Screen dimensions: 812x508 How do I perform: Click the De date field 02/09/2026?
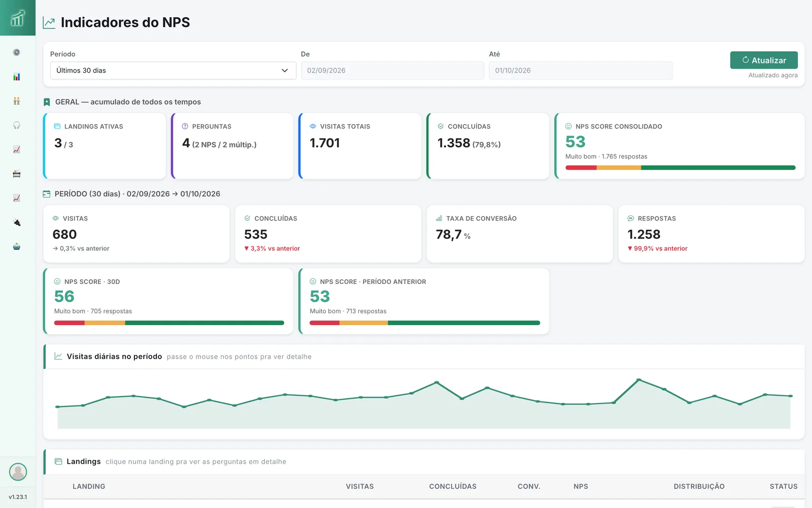pos(392,71)
